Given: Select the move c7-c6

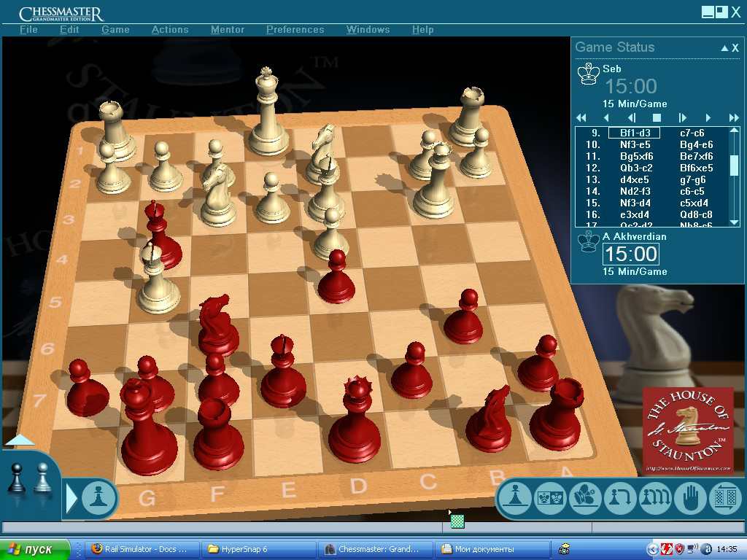Looking at the screenshot, I should coord(692,133).
